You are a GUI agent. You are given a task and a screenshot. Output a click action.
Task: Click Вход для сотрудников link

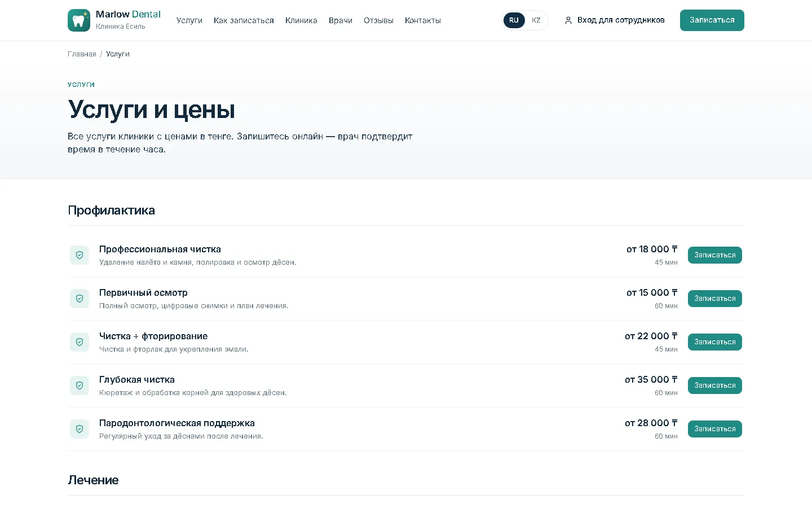coord(615,20)
